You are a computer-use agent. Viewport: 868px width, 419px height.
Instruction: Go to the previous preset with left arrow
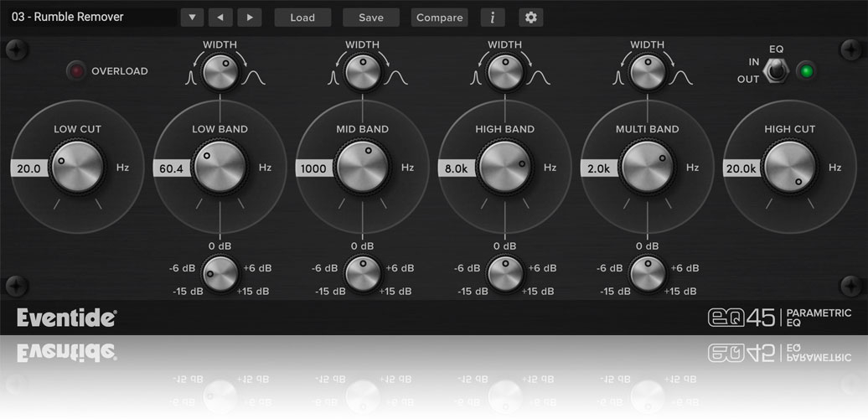(220, 18)
